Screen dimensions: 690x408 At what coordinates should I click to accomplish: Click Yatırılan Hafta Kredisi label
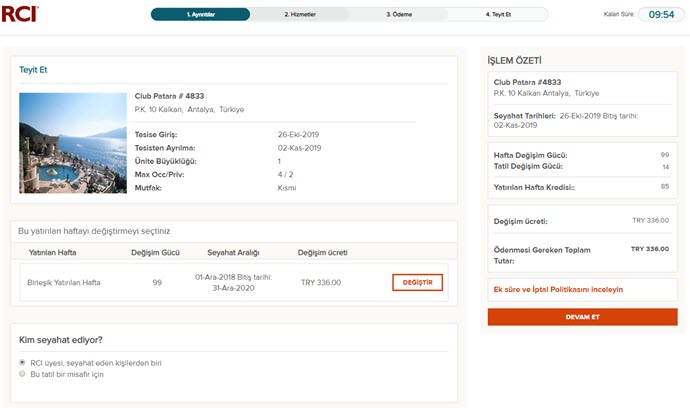coord(534,187)
